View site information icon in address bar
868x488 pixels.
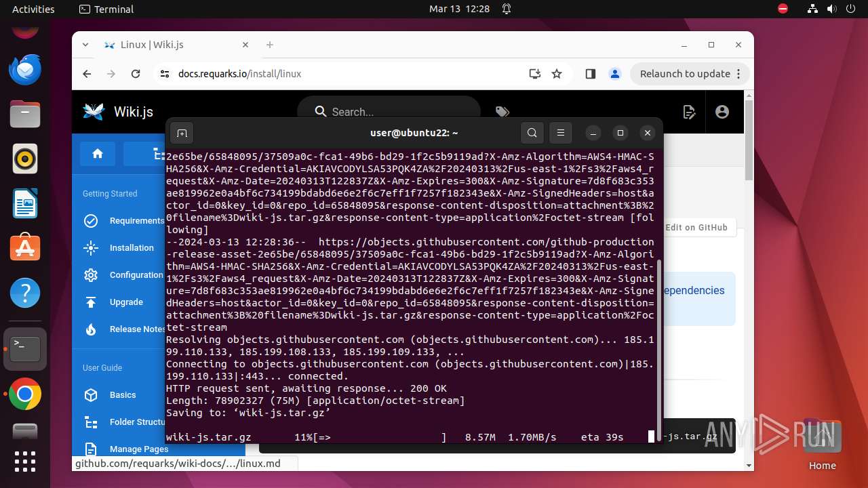pyautogui.click(x=165, y=74)
